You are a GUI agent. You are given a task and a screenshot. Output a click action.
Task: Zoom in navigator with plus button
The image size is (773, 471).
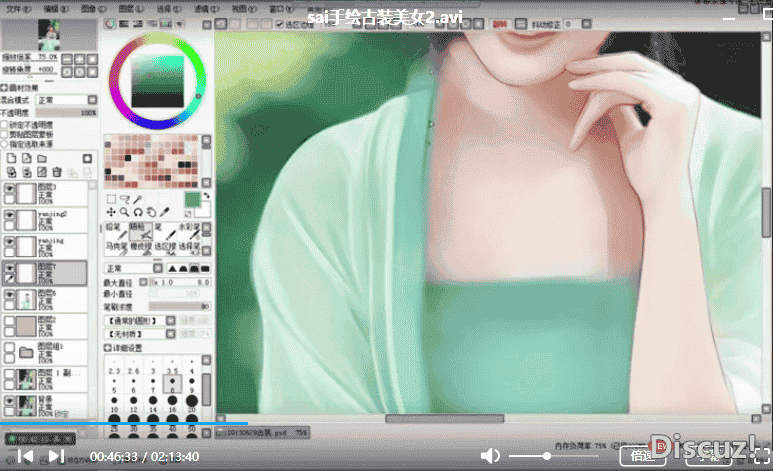click(79, 59)
